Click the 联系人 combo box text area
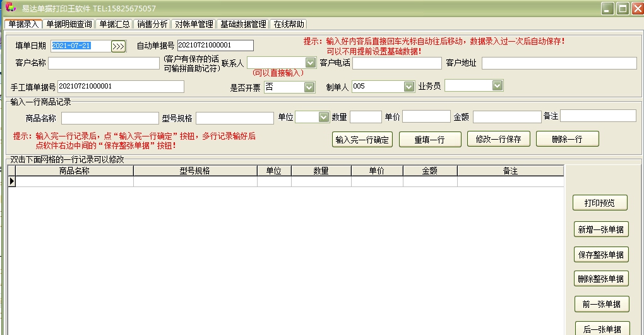Screen dimensions: 644x335 [x=277, y=63]
